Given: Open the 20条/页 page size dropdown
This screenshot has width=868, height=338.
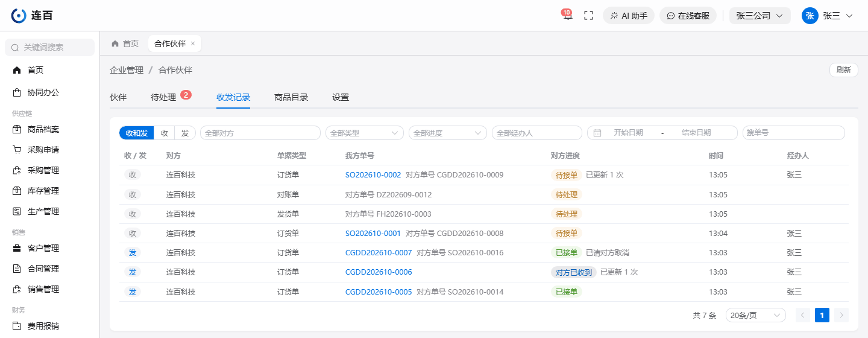Looking at the screenshot, I should pyautogui.click(x=755, y=315).
